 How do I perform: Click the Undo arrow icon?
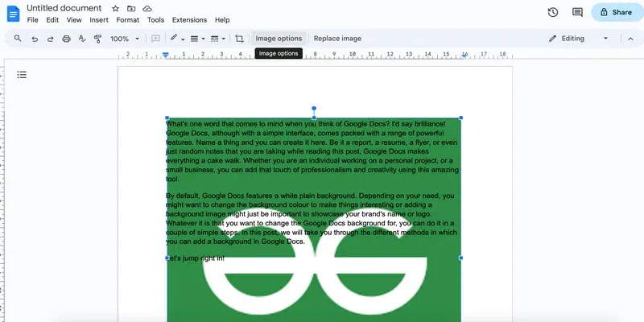[35, 39]
